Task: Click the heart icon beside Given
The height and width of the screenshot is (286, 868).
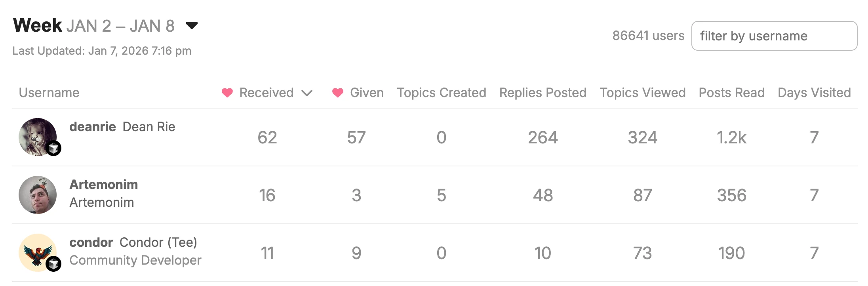Action: tap(338, 93)
